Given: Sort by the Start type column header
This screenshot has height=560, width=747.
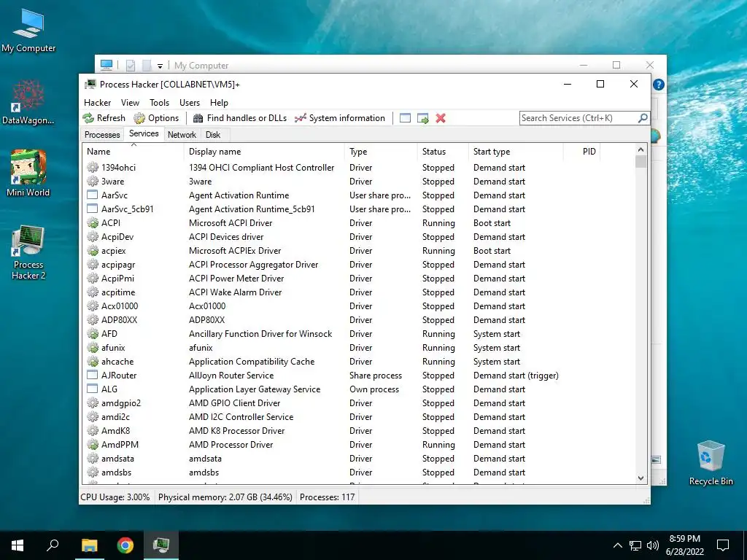Looking at the screenshot, I should [516, 152].
